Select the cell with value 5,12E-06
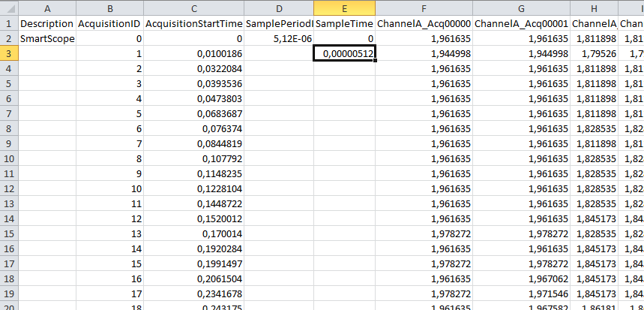Screen dimensions: 644x310 point(279,38)
